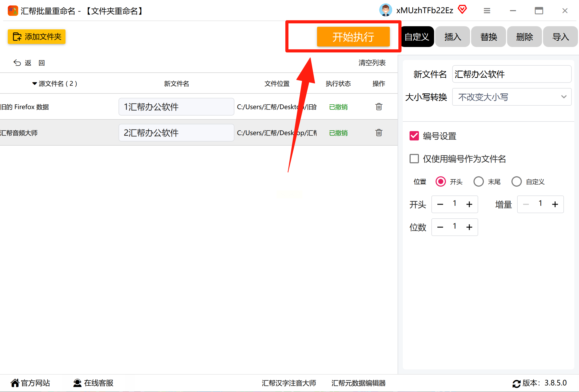Click 清空列表 to clear list
Viewport: 579px width, 392px height.
372,63
